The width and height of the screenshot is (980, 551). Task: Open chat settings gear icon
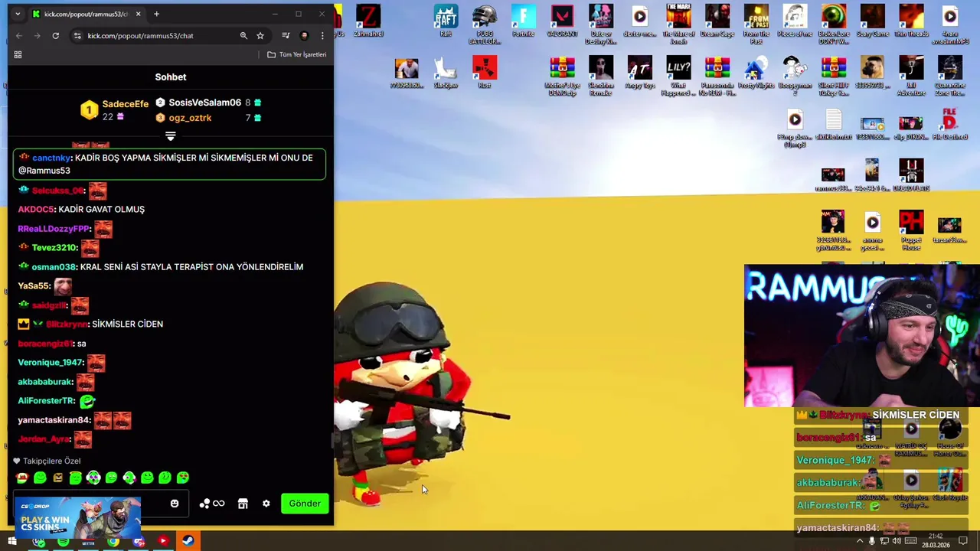click(x=266, y=504)
